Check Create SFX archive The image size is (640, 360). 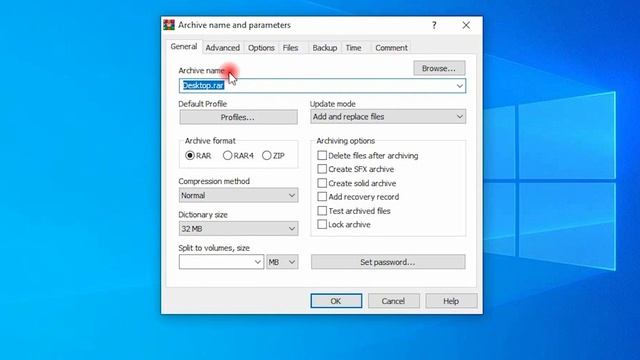click(x=322, y=169)
